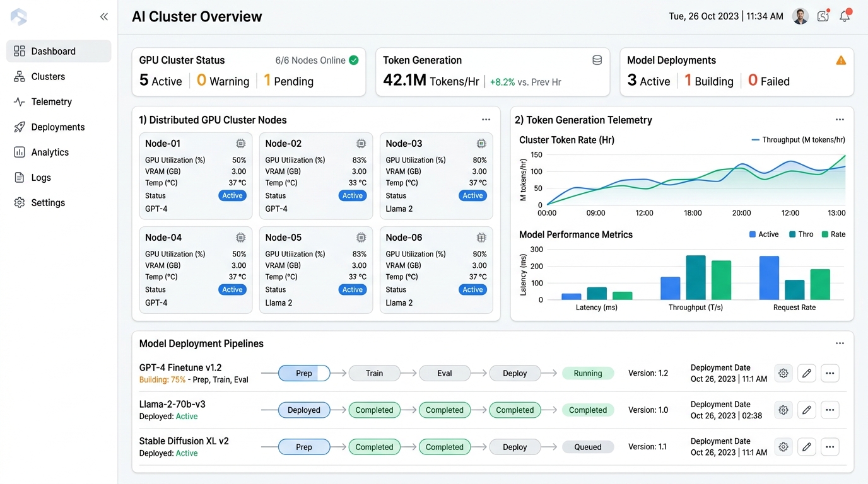Image resolution: width=868 pixels, height=484 pixels.
Task: Open settings gear for Llama-2-70b-v3
Action: (x=783, y=410)
